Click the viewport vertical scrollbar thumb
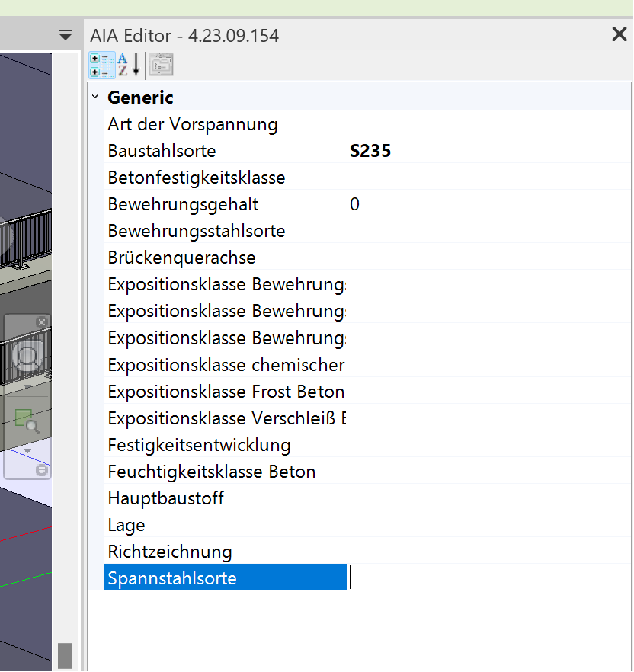634x672 pixels. click(66, 655)
